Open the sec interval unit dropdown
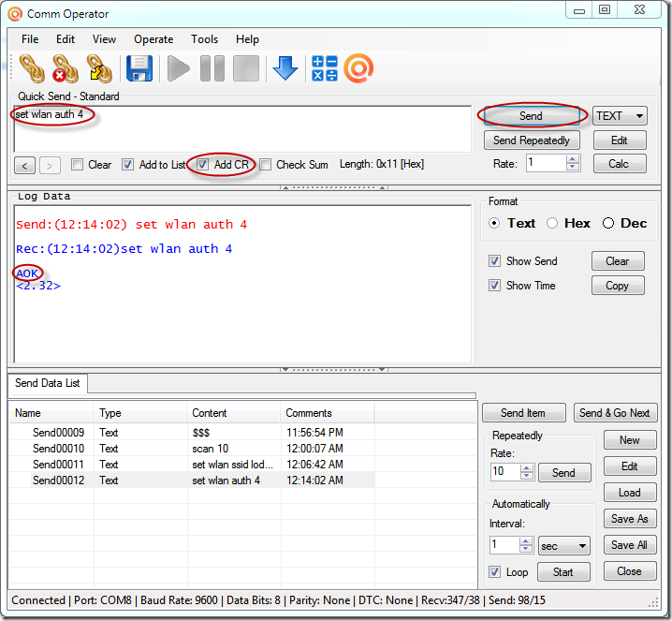Screen dimensions: 672x621 point(564,546)
